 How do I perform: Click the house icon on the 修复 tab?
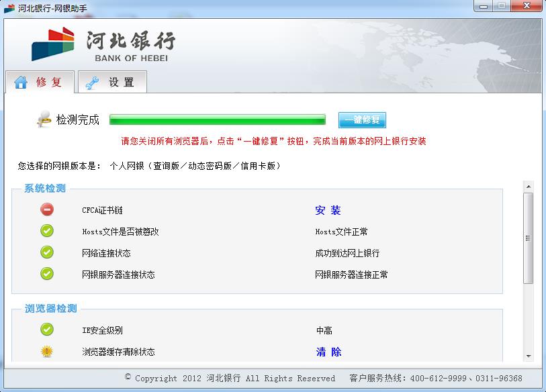click(21, 82)
